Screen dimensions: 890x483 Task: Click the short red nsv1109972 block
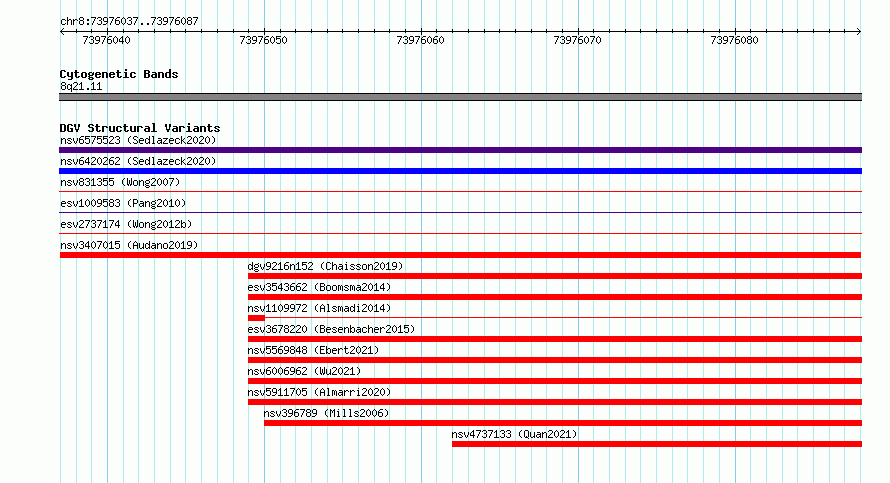click(256, 318)
